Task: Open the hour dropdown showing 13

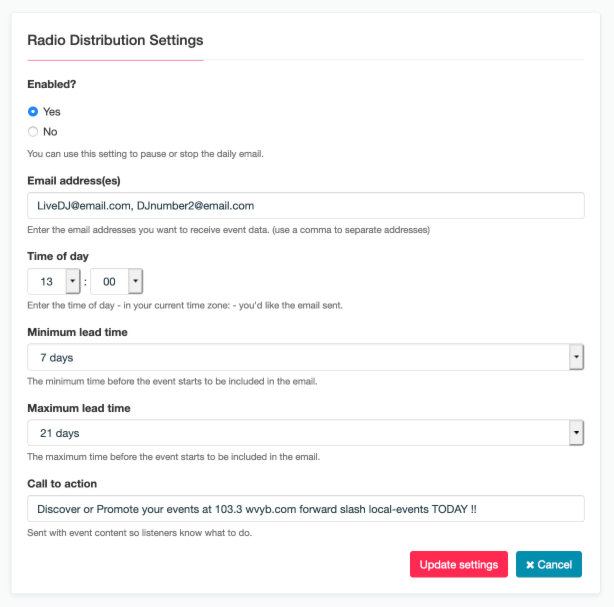Action: click(x=54, y=281)
